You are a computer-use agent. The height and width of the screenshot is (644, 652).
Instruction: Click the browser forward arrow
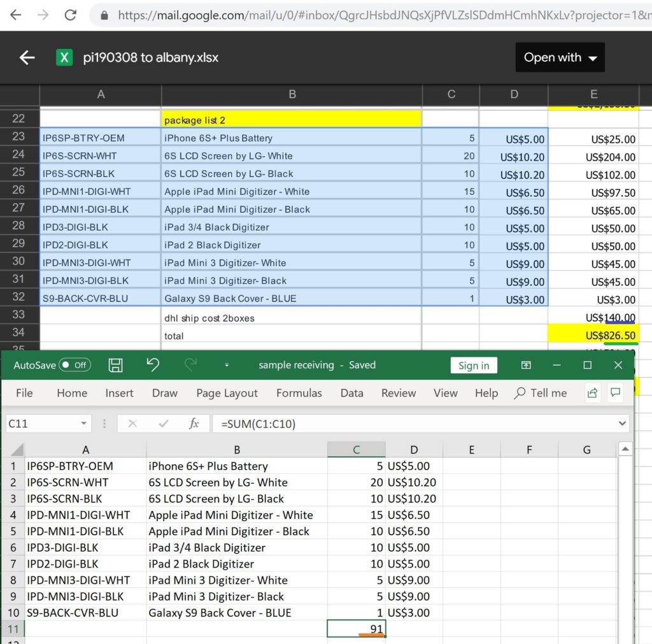tap(43, 15)
